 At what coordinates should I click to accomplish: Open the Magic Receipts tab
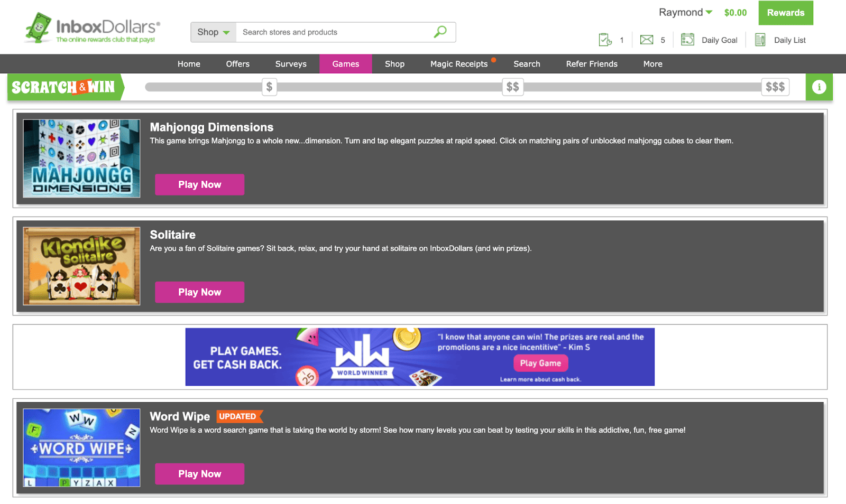[x=459, y=64]
